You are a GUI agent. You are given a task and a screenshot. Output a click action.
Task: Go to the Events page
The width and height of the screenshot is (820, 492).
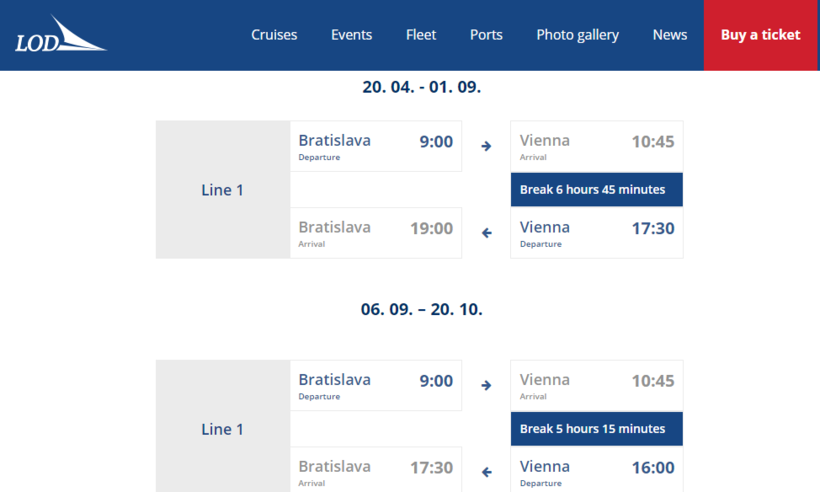(351, 35)
